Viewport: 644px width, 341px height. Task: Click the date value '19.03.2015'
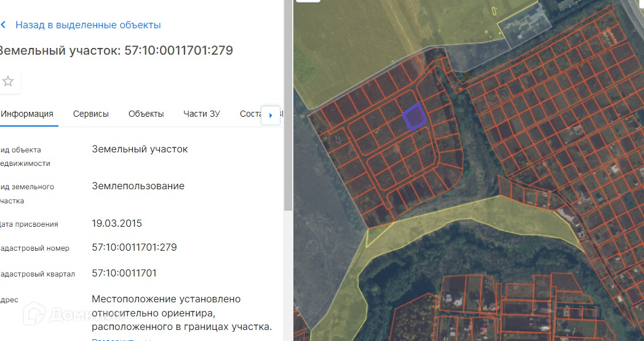click(117, 223)
